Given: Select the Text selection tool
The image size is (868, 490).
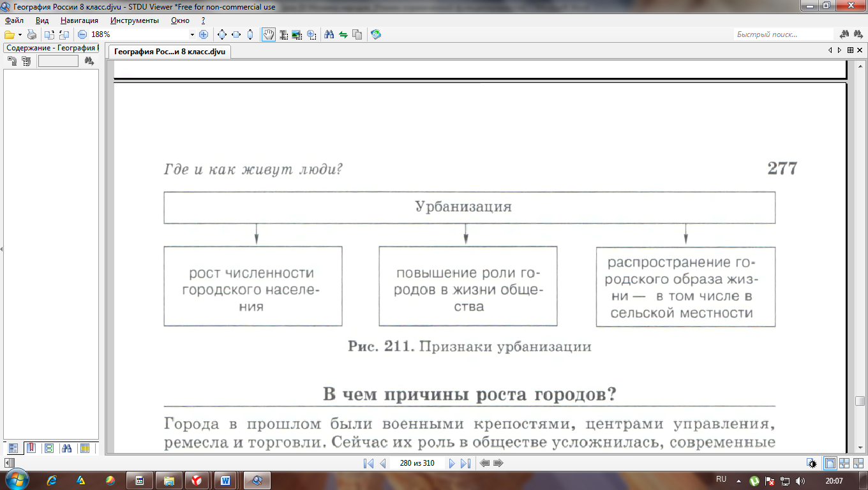Looking at the screenshot, I should coord(283,34).
